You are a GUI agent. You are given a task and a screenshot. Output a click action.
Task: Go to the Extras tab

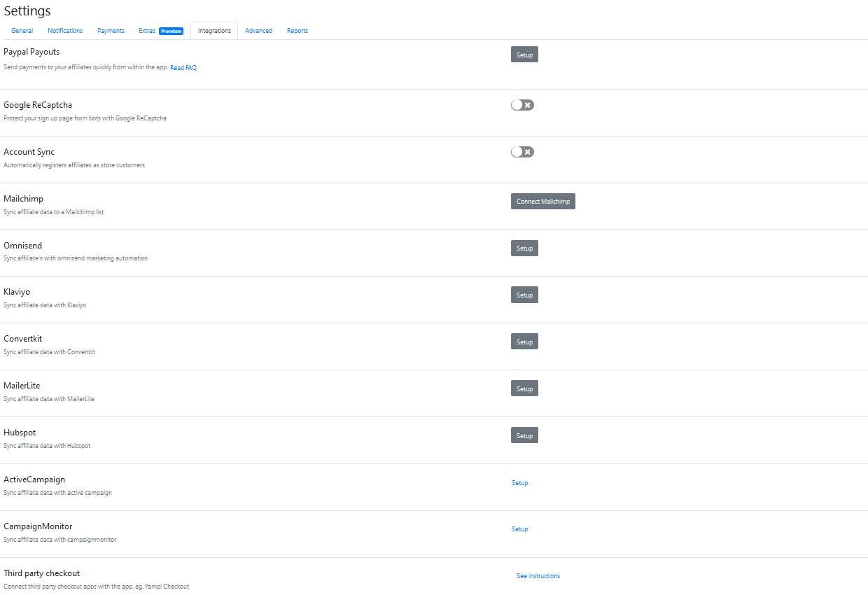tap(147, 31)
